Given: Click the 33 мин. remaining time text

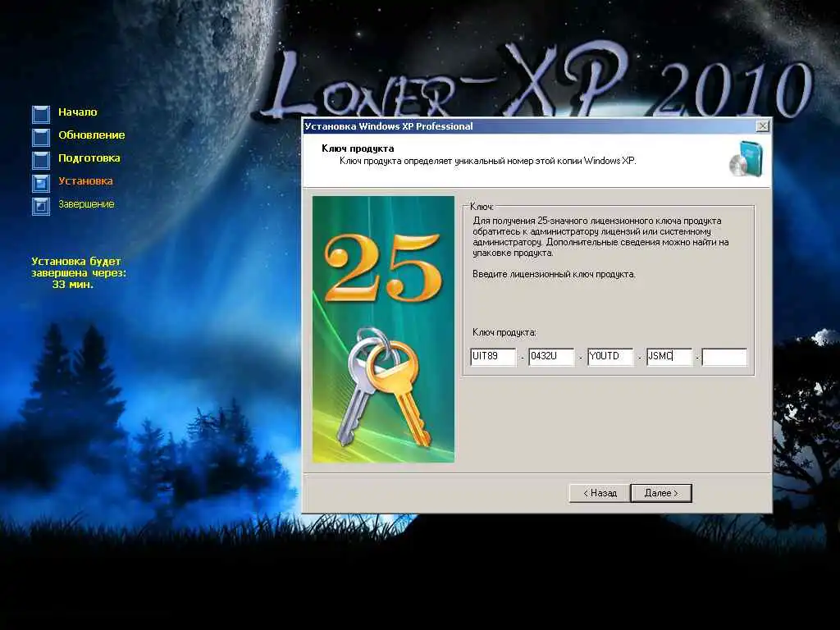Looking at the screenshot, I should (73, 285).
